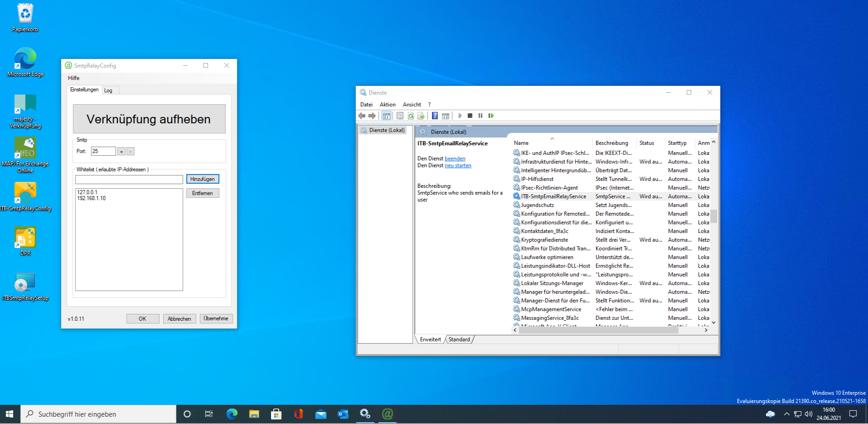The height and width of the screenshot is (424, 868).
Task: Open the Aktion menu
Action: (x=387, y=105)
